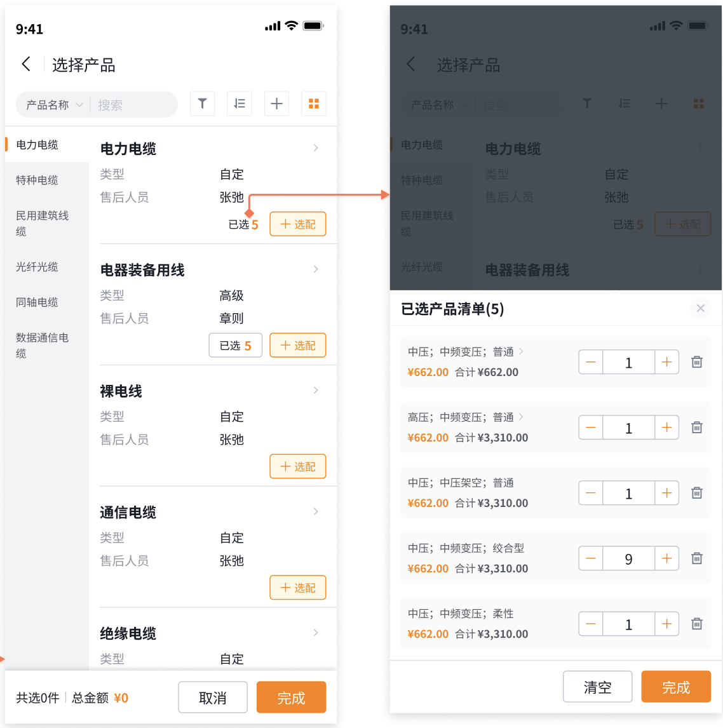Image resolution: width=723 pixels, height=728 pixels.
Task: Open details chevron of 高压；中频变压；普通
Action: (521, 417)
